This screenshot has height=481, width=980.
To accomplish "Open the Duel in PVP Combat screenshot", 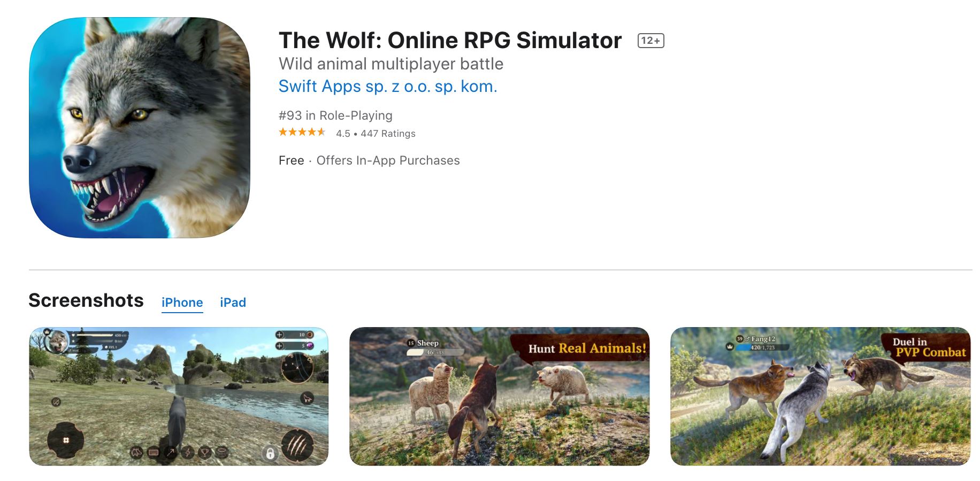I will click(x=820, y=396).
